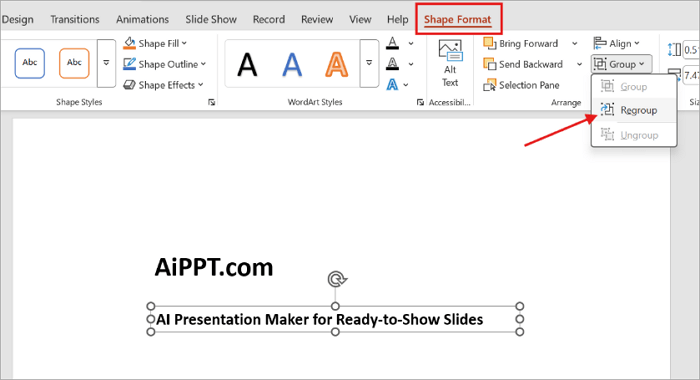The image size is (700, 380).
Task: Click the Text Effects icon
Action: pyautogui.click(x=392, y=84)
